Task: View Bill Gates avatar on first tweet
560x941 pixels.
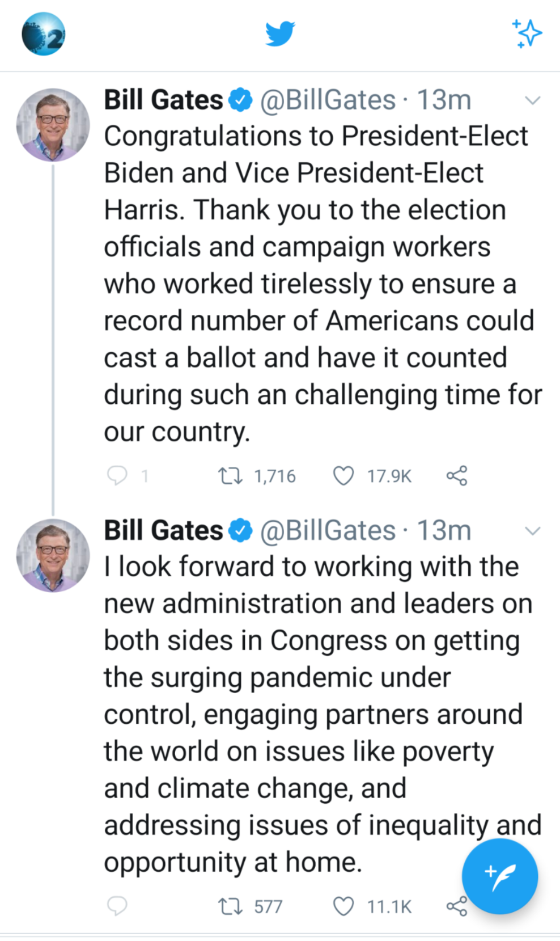Action: click(53, 125)
